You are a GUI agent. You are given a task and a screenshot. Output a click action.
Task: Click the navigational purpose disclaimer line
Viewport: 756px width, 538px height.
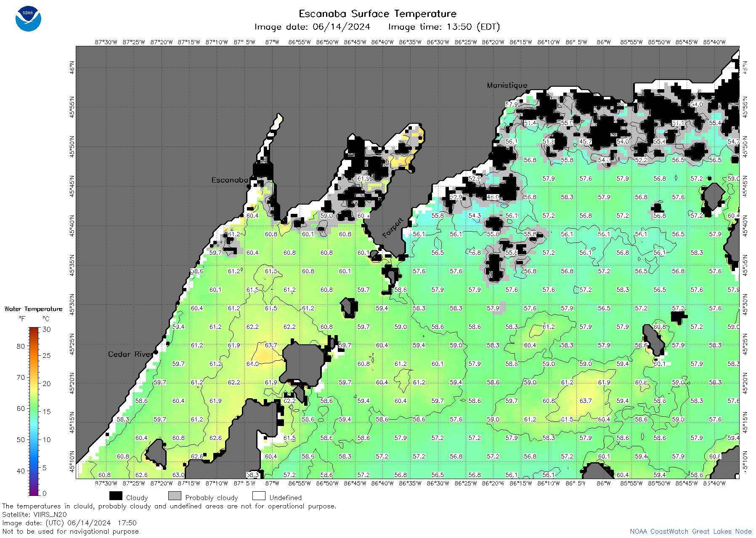click(x=70, y=531)
